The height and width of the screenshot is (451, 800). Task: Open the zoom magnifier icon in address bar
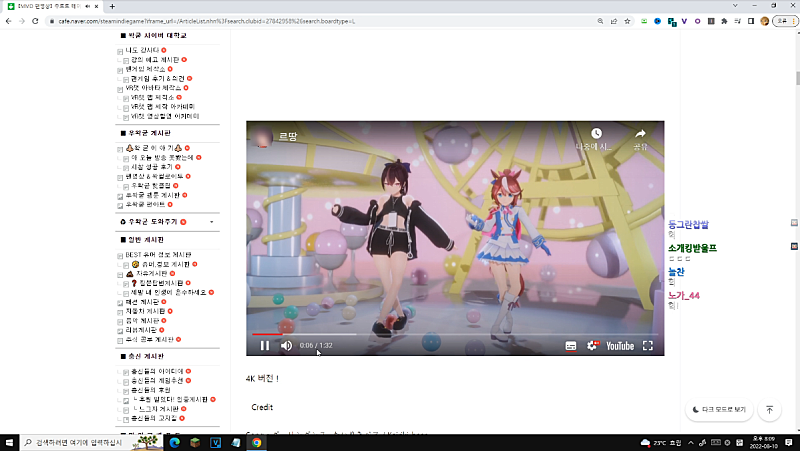tap(600, 21)
